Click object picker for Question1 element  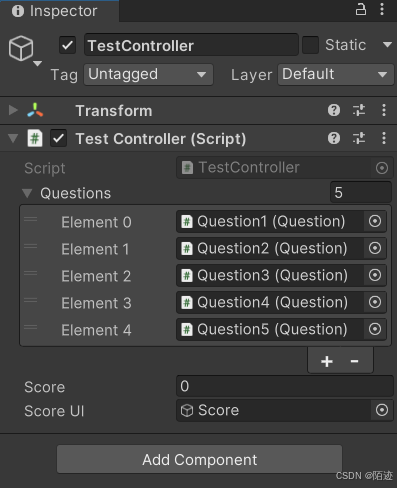[x=375, y=221]
